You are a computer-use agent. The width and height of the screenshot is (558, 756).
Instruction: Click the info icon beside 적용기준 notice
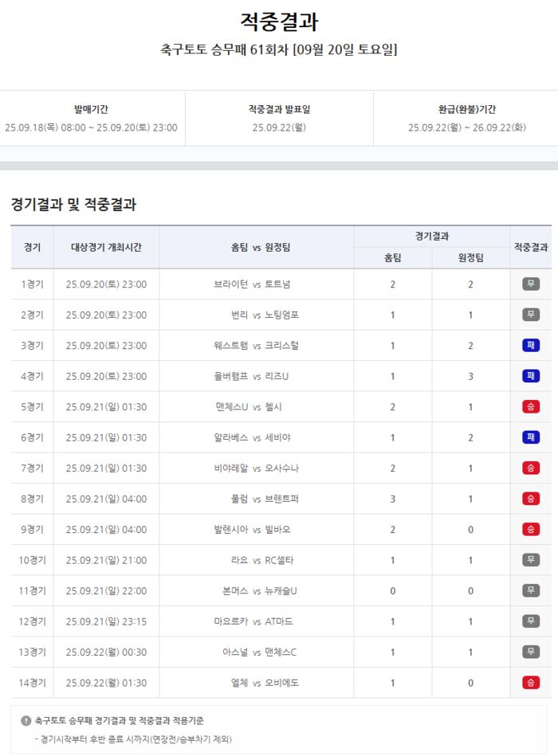pyautogui.click(x=26, y=721)
